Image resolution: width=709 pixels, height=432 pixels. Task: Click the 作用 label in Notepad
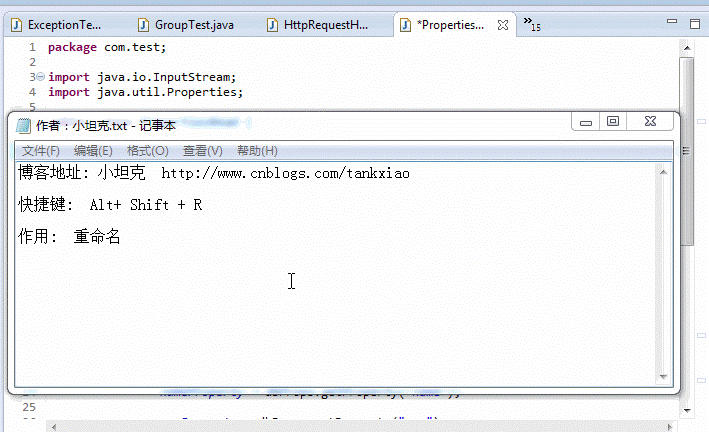click(x=33, y=236)
